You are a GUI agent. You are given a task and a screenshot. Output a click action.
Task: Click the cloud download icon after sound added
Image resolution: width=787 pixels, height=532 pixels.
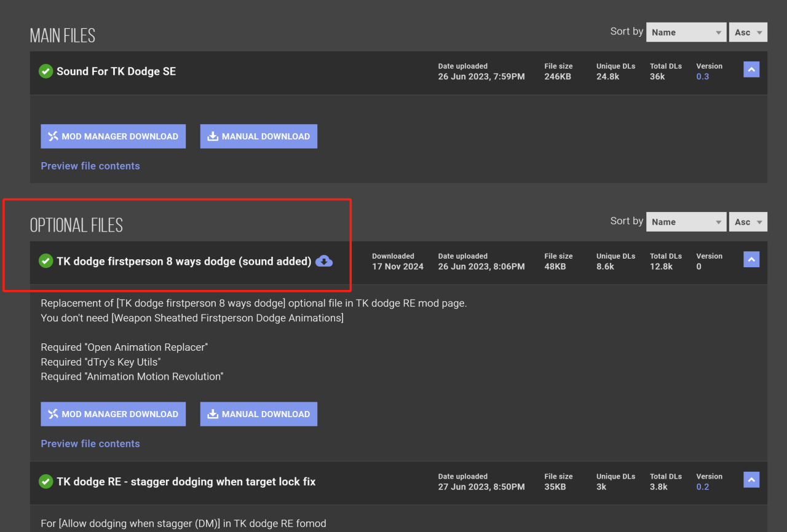pyautogui.click(x=324, y=261)
